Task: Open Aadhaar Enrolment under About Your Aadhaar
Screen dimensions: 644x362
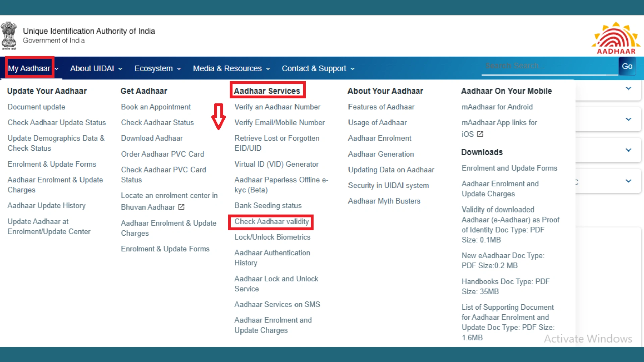Action: point(379,138)
